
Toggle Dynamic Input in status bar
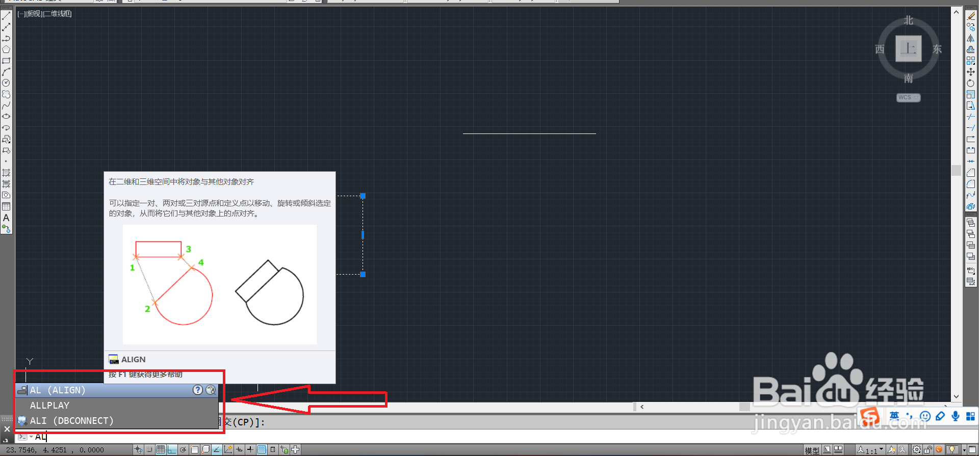(x=239, y=449)
